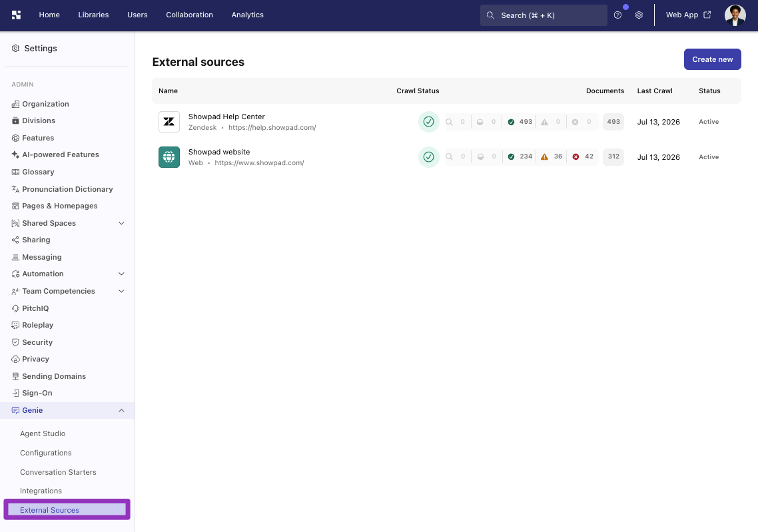Open the user profile avatar
Image resolution: width=758 pixels, height=532 pixels.
[735, 15]
